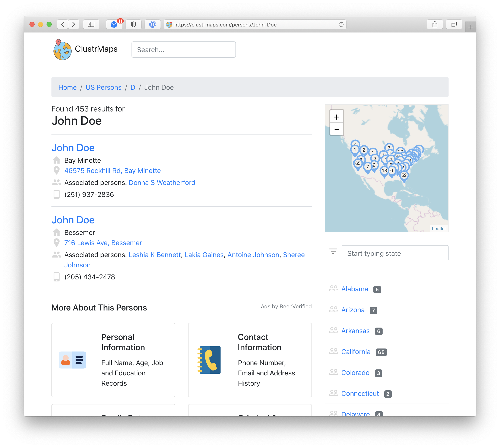This screenshot has height=448, width=500.
Task: Go to Home breadcrumb link
Action: [67, 87]
